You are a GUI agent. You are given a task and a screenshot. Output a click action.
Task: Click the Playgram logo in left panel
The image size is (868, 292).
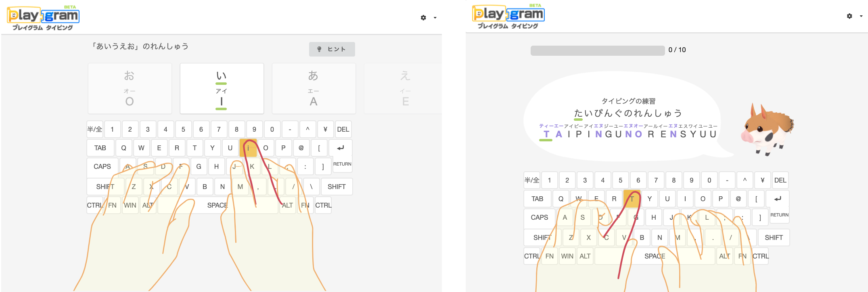[x=43, y=18]
